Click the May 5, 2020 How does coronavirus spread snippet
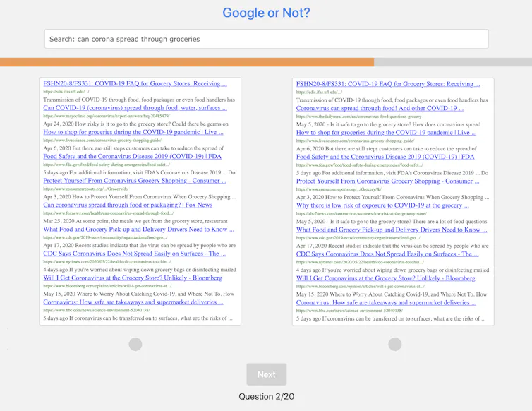Screen dimensions: 532x411 pos(389,124)
